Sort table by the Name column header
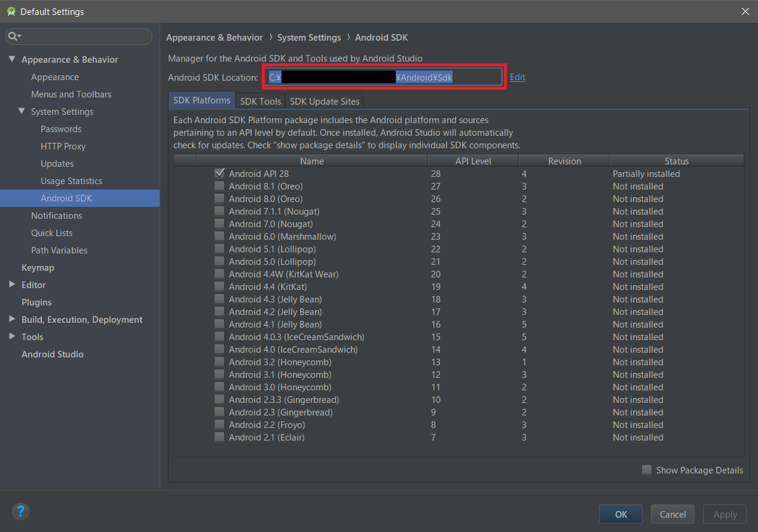Screen dimensions: 758x532 (312, 161)
